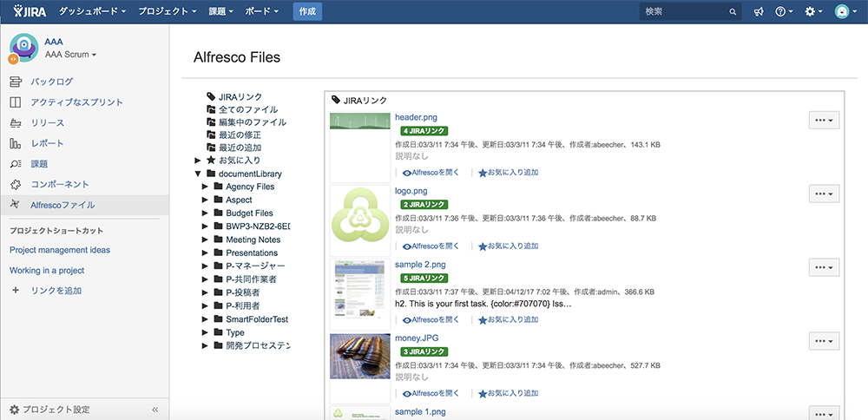Viewport: 868px width, 420px height.
Task: Click the issues search icon in the sidebar
Action: (x=16, y=164)
